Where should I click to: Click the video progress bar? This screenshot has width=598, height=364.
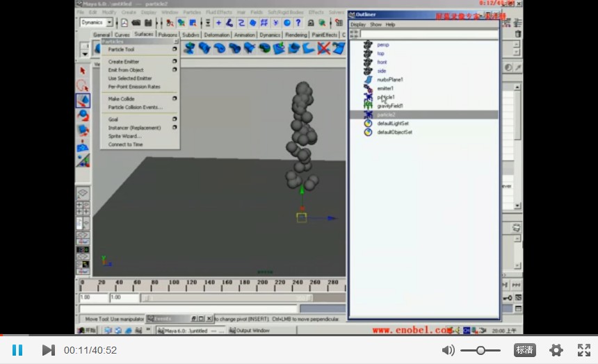pos(299,335)
